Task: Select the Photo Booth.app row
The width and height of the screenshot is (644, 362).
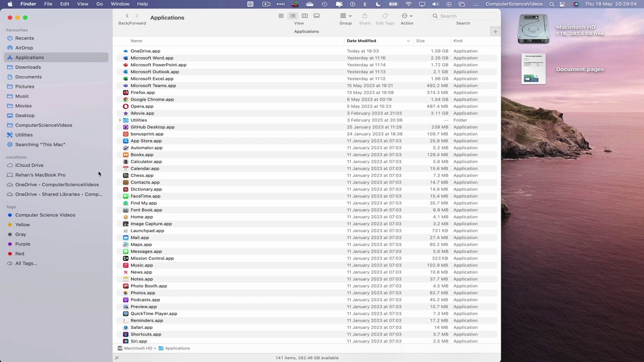Action: coord(307,286)
